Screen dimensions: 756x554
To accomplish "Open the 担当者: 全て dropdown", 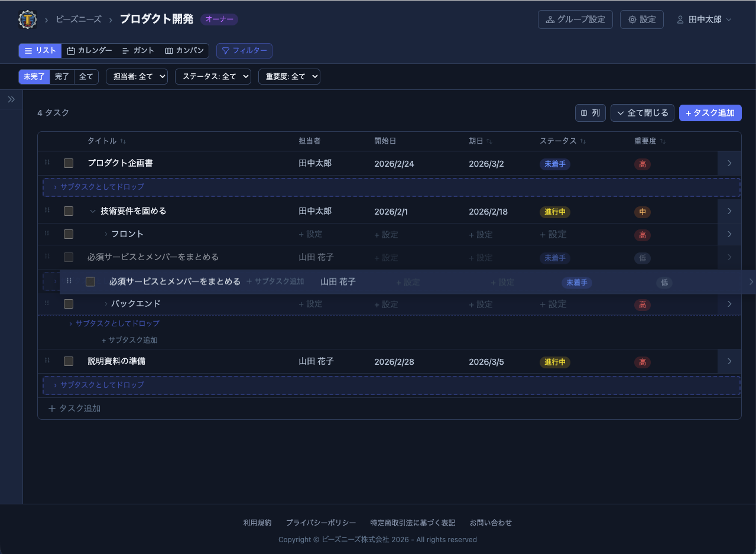I will (x=137, y=76).
